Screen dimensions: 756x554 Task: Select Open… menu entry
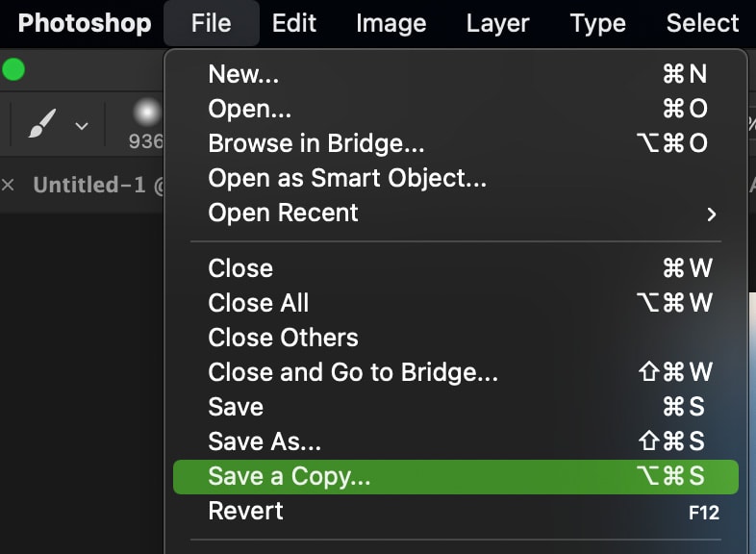[456, 109]
